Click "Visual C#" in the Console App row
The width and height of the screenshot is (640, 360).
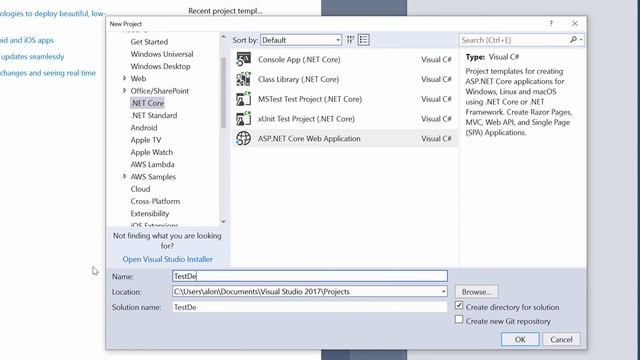(436, 60)
